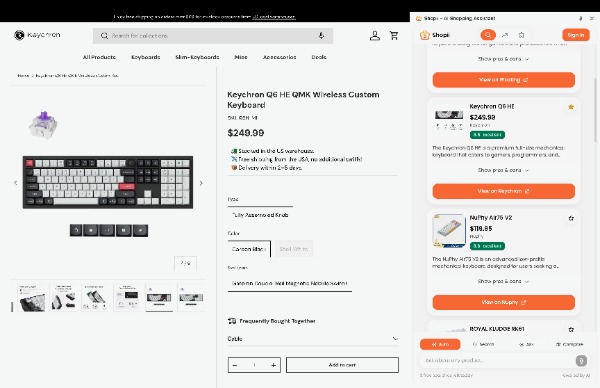Screen dimensions: 600x388
Task: Click the microphone icon in search bar
Action: point(321,36)
